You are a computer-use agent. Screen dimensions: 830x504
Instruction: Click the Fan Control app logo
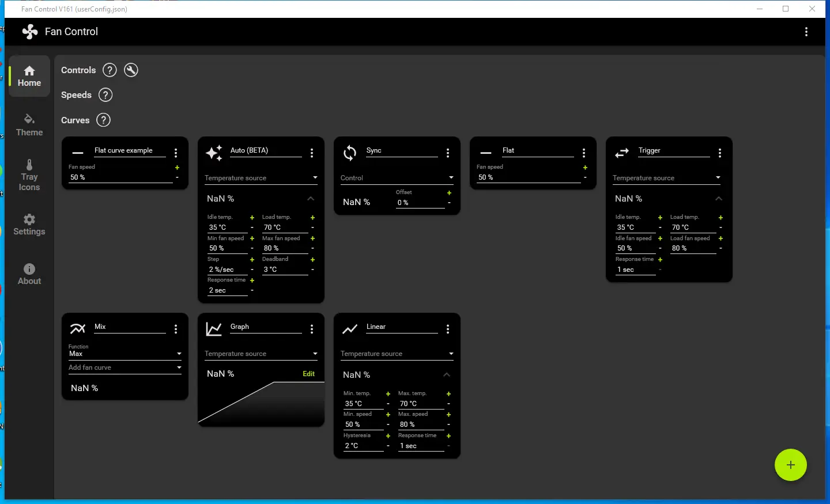(x=30, y=32)
